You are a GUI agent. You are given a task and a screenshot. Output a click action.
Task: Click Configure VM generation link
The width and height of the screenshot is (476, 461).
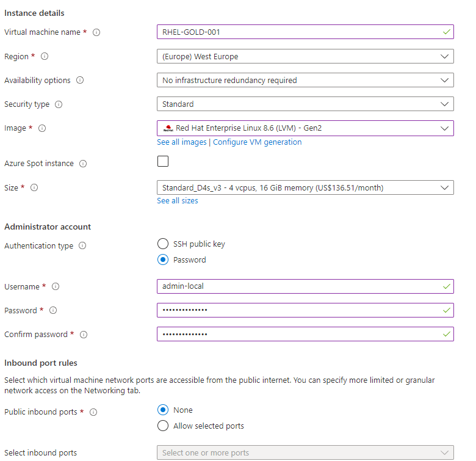pos(257,142)
